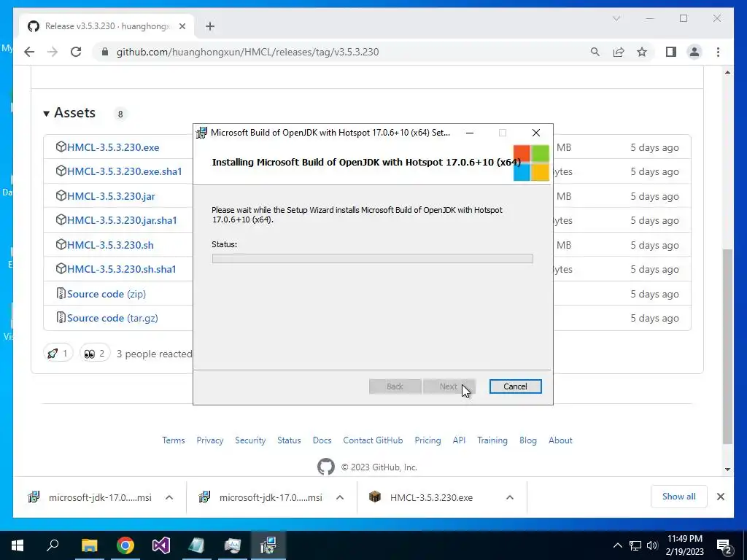
Task: Click the Chrome forward arrow
Action: pos(53,52)
